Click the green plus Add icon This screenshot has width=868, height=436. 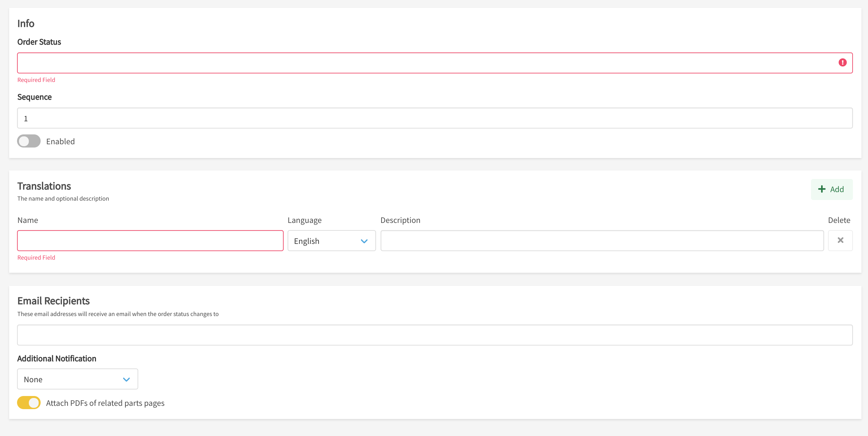click(x=822, y=189)
